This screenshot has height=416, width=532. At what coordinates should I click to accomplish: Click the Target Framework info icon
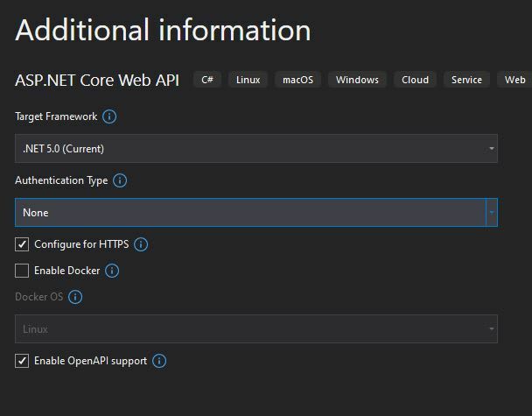click(x=109, y=116)
